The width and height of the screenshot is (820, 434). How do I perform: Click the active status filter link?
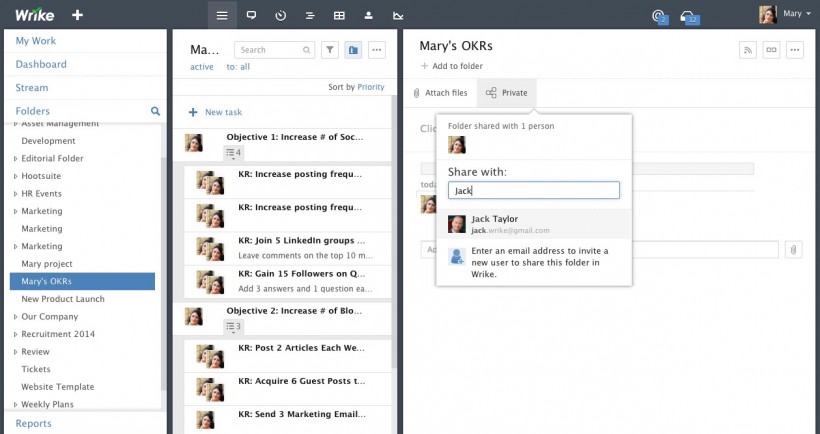click(x=202, y=67)
